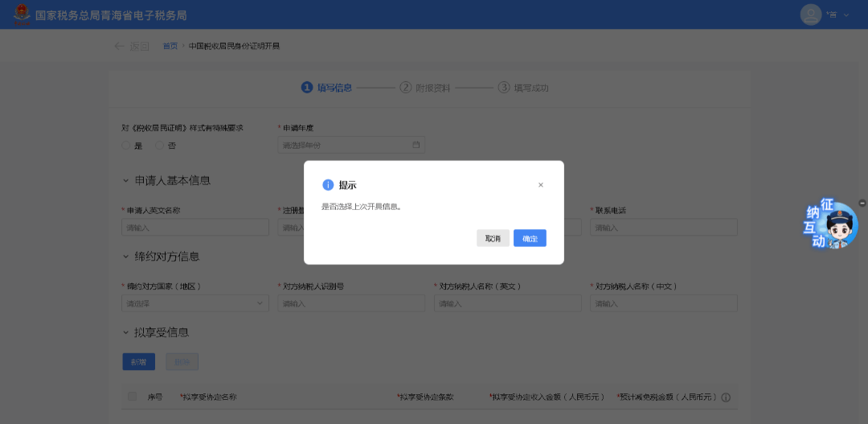Tick the select-all checkbox in table header

133,397
